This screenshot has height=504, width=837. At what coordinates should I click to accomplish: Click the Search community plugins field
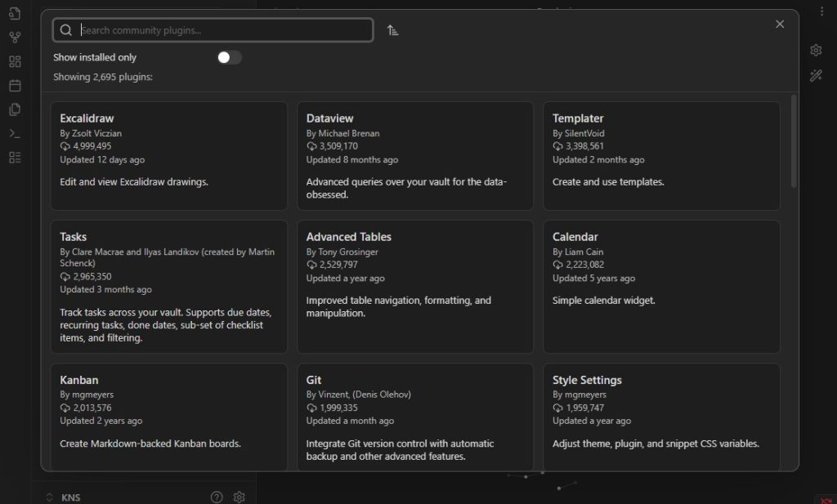213,29
